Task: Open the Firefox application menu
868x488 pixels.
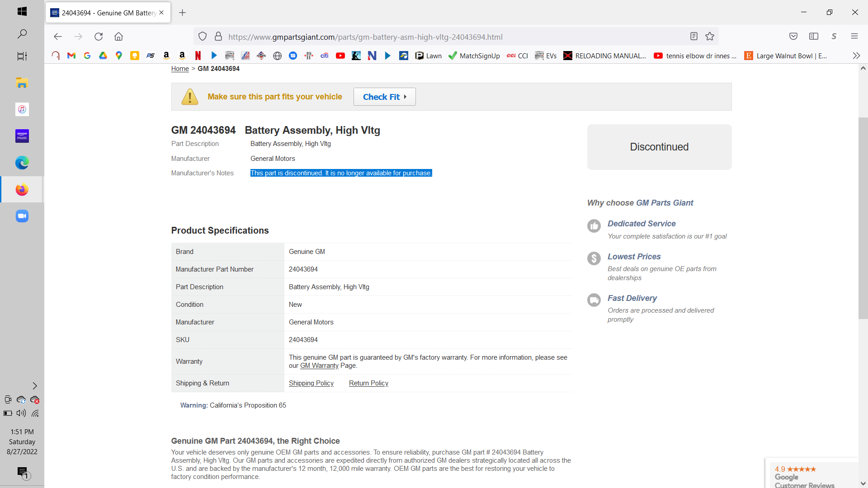Action: pyautogui.click(x=854, y=37)
